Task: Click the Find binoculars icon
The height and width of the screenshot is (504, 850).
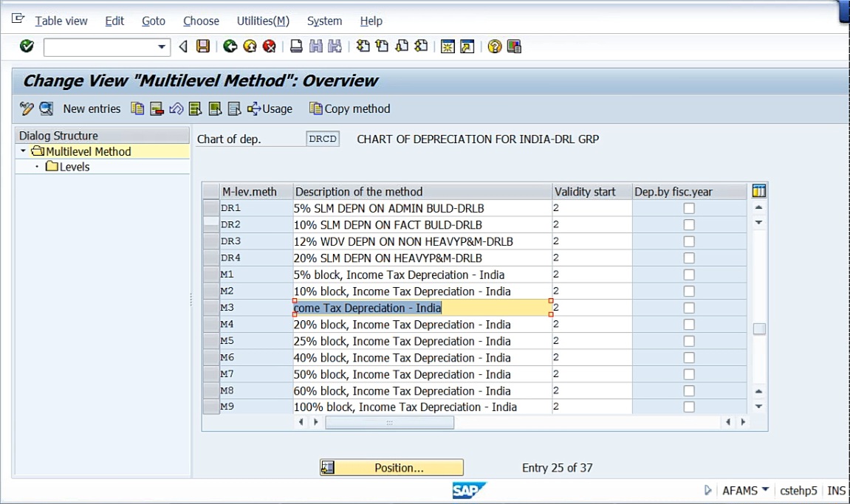Action: click(x=315, y=46)
